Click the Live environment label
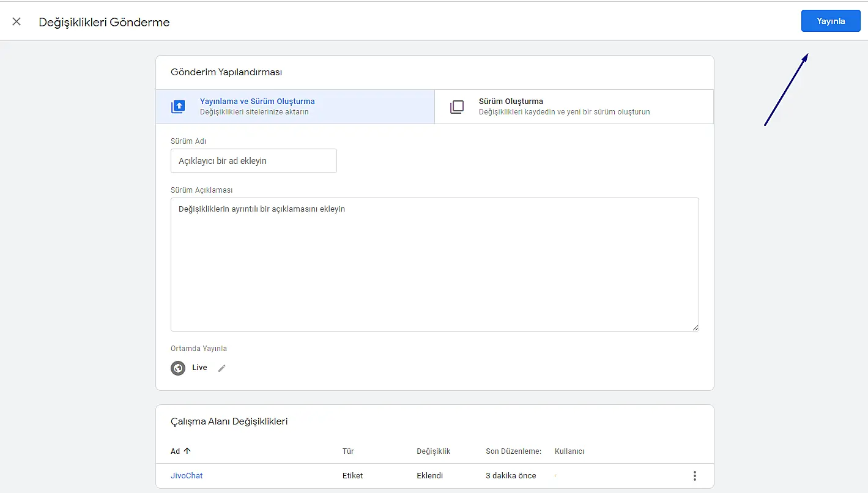 [x=199, y=368]
